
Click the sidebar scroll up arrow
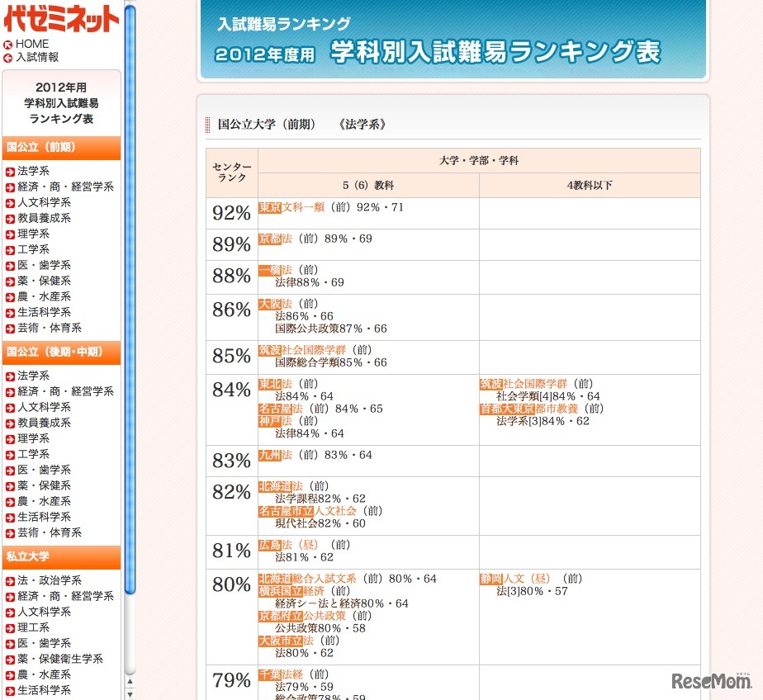[x=130, y=682]
